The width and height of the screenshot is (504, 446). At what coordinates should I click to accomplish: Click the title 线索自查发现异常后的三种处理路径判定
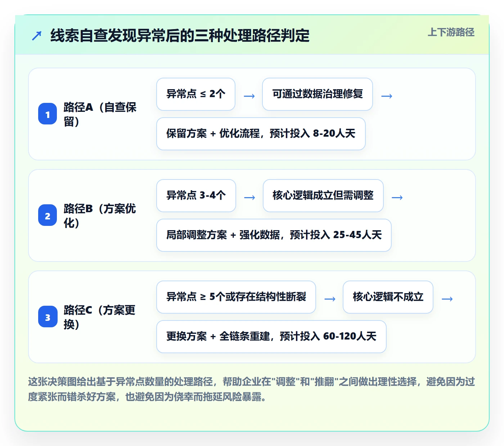(180, 36)
